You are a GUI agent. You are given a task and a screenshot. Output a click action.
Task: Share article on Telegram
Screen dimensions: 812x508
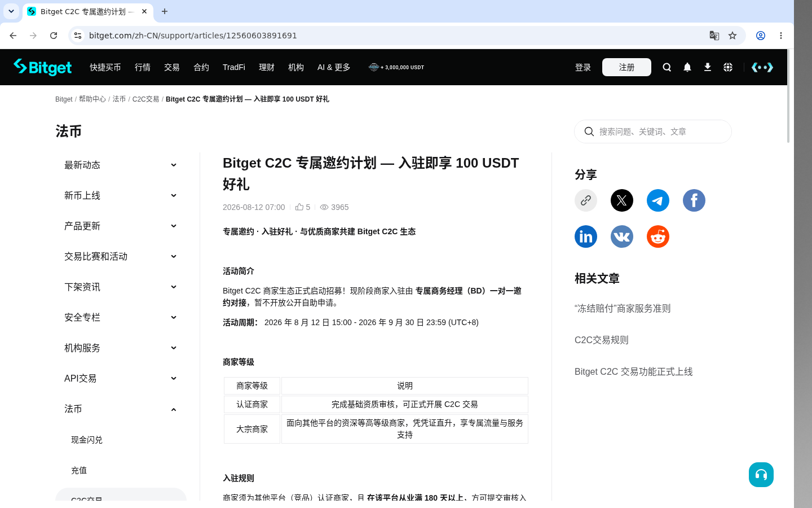pyautogui.click(x=658, y=200)
